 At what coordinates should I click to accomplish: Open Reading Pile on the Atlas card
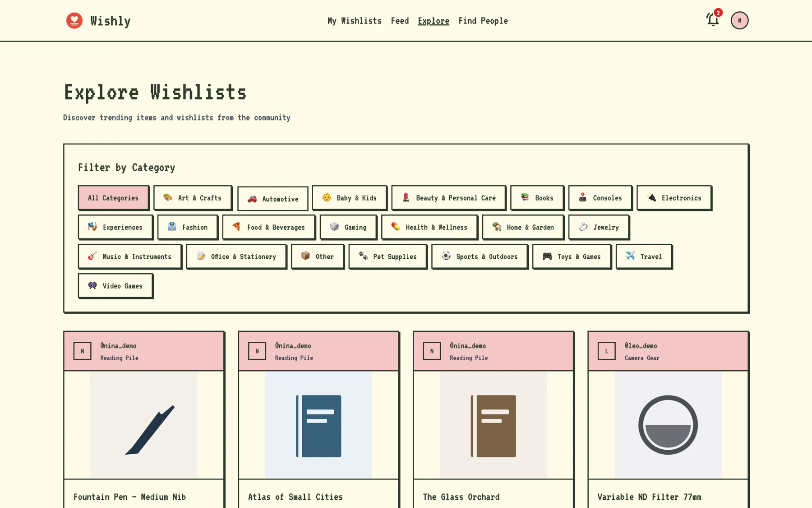(294, 358)
